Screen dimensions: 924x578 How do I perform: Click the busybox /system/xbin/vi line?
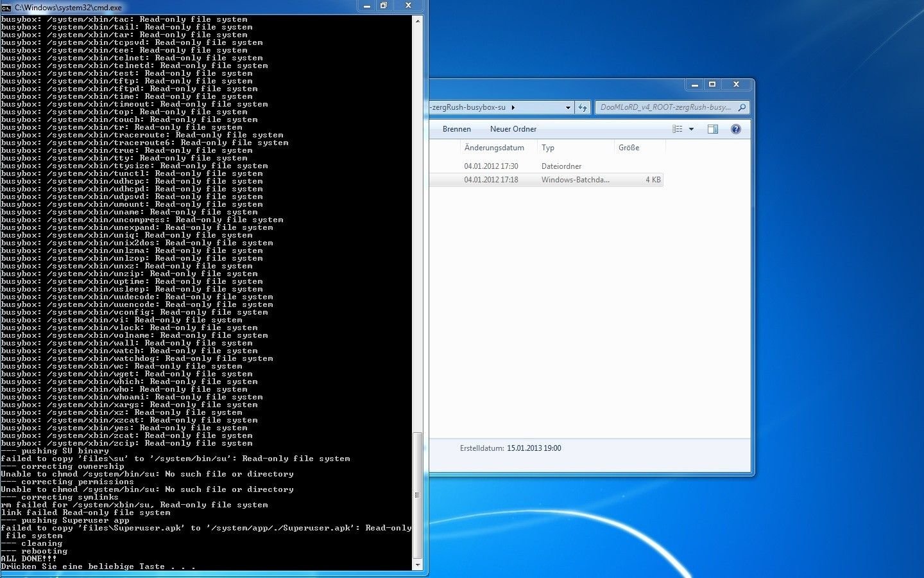coord(121,320)
